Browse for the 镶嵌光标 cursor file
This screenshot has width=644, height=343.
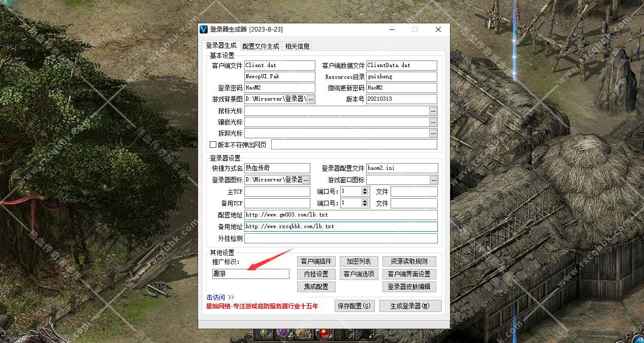433,122
